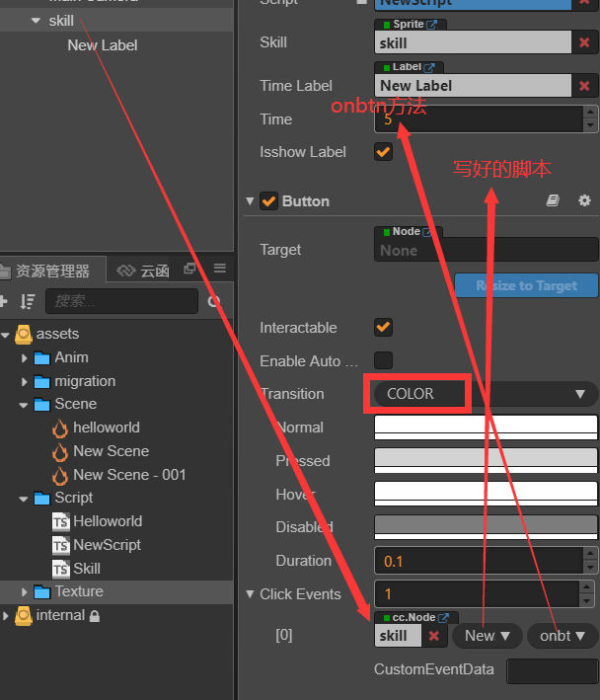Click the Target node field
Screen dimensions: 600x700
[x=487, y=250]
